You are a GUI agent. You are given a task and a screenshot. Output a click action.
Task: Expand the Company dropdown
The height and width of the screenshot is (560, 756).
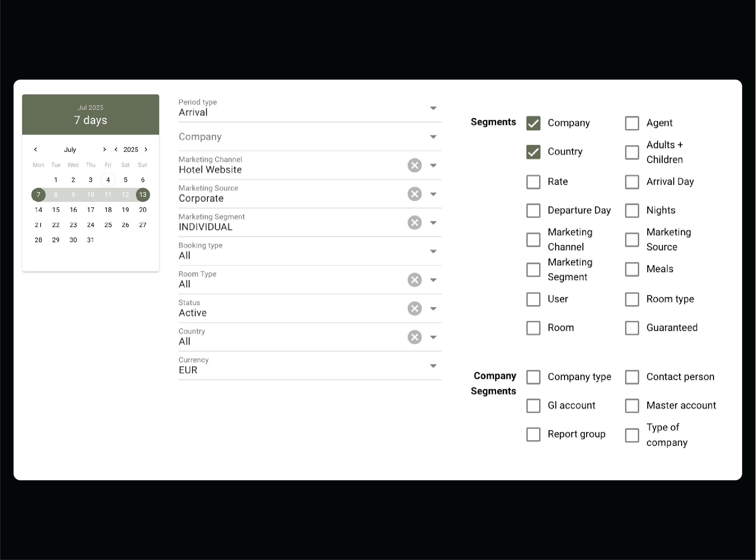[x=433, y=137]
